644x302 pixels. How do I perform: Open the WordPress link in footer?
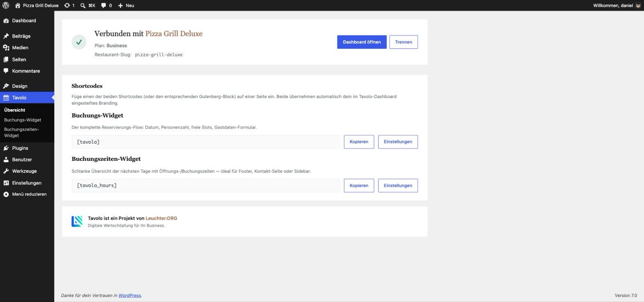[130, 295]
